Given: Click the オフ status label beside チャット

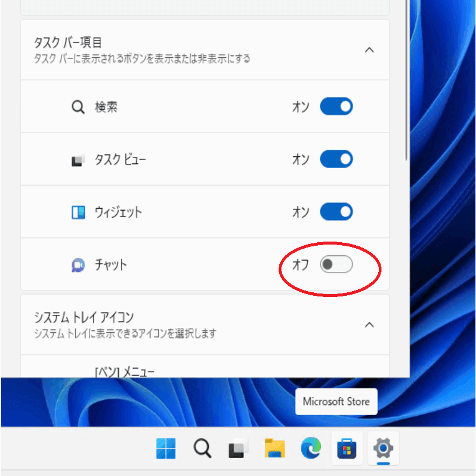Looking at the screenshot, I should 300,264.
